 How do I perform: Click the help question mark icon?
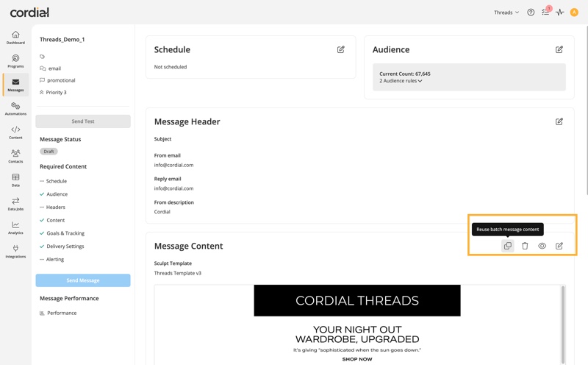pyautogui.click(x=531, y=13)
